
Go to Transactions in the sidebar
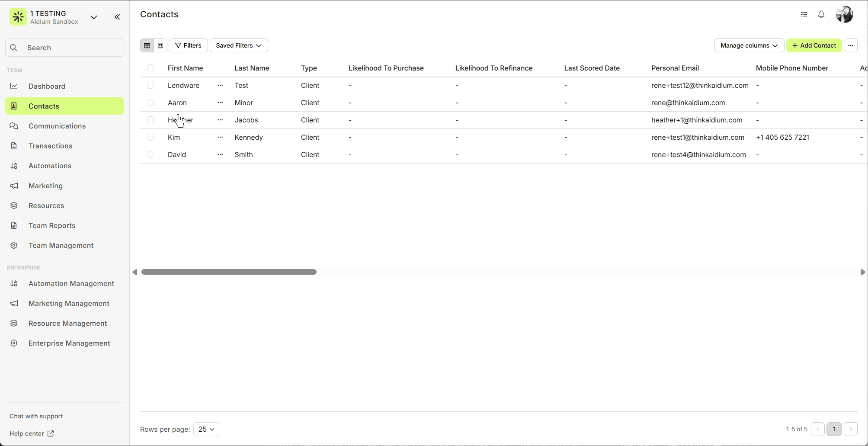50,146
